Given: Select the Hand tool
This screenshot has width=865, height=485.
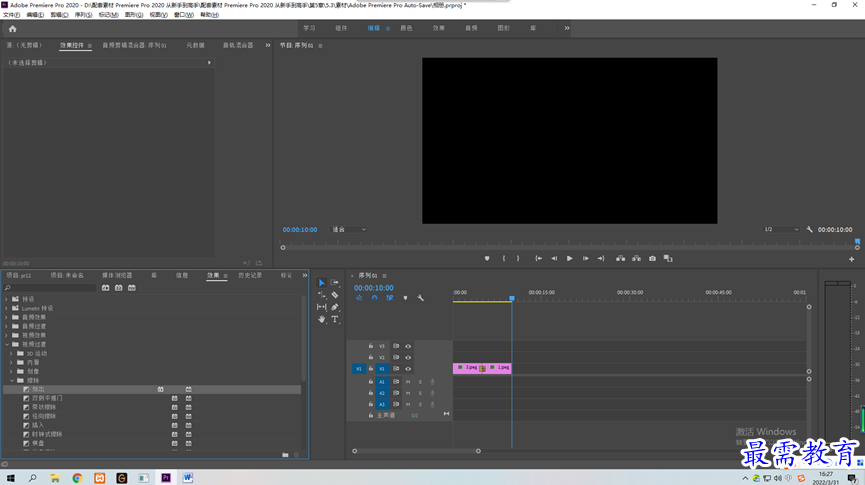Looking at the screenshot, I should click(322, 319).
